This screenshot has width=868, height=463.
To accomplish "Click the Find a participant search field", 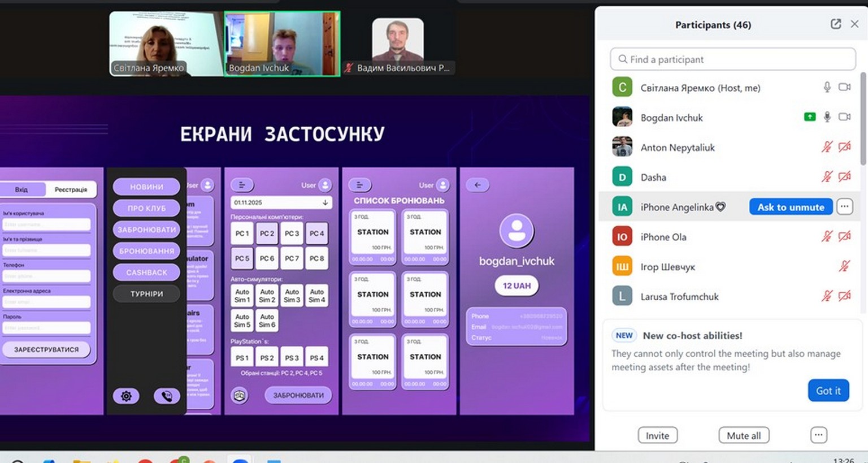I will coord(732,59).
